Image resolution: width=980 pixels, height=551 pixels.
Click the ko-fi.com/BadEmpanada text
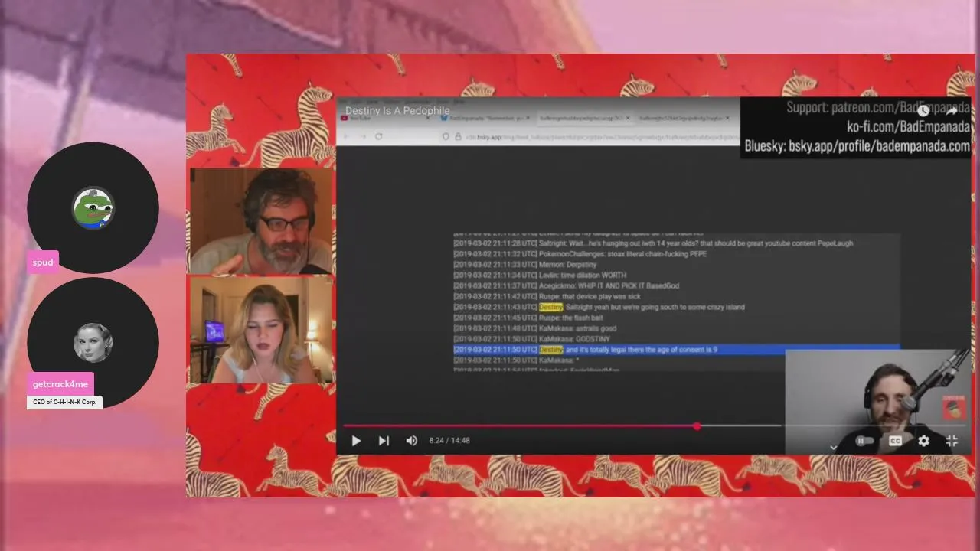click(908, 127)
